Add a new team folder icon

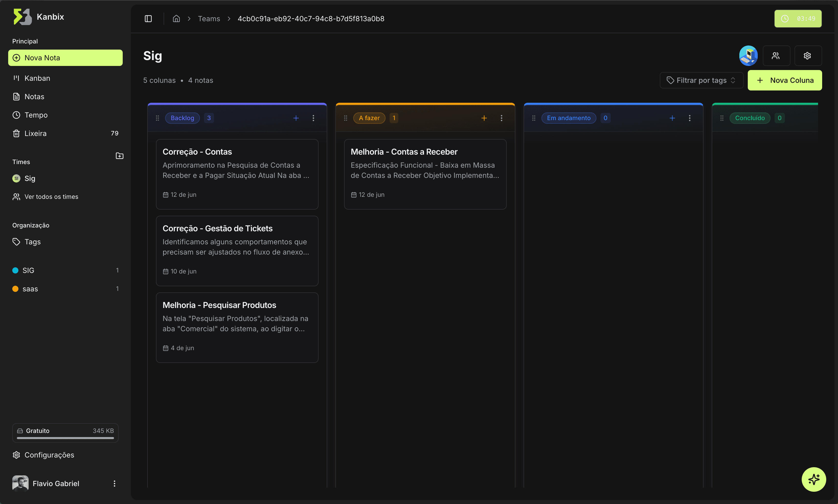[120, 156]
